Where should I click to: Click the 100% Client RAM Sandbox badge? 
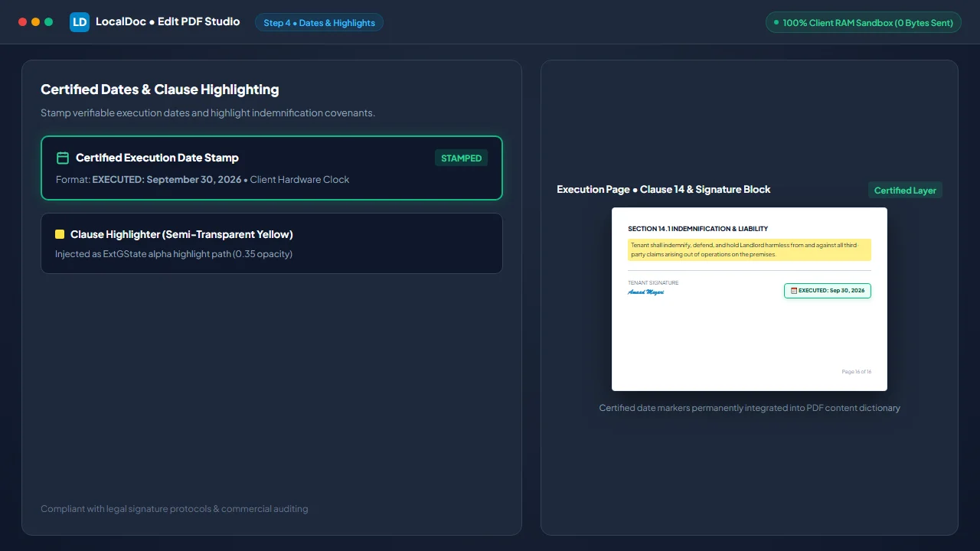[864, 22]
